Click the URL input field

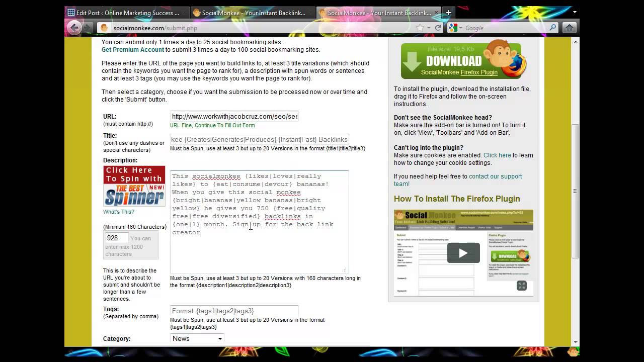tap(234, 116)
